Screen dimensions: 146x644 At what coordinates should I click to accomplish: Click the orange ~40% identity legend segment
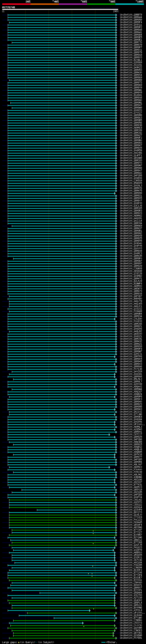(x=45, y=4)
